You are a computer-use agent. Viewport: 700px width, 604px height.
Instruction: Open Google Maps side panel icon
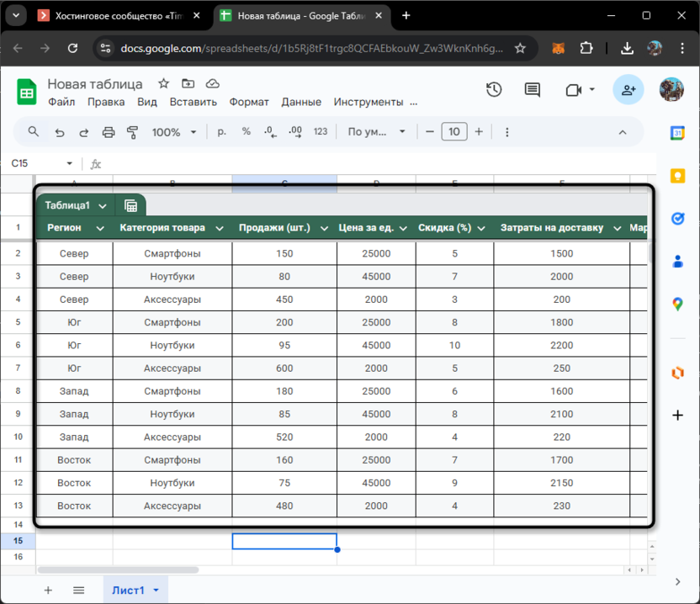(x=677, y=304)
